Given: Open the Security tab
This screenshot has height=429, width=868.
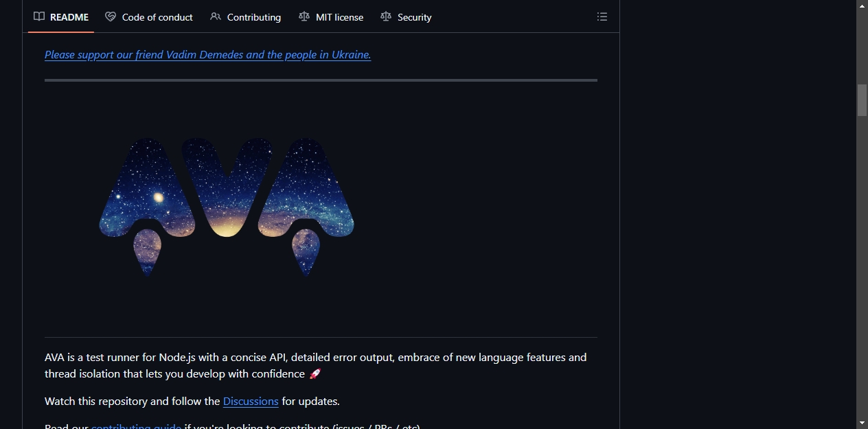Looking at the screenshot, I should coord(406,17).
